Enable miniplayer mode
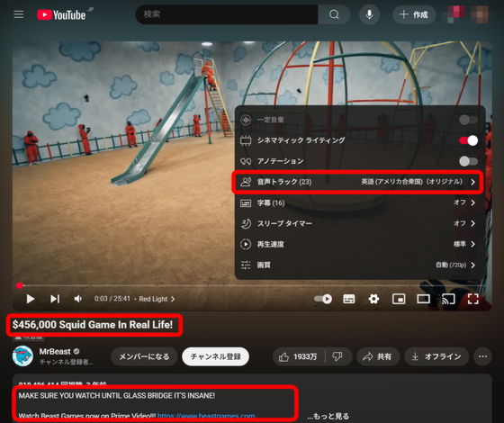 point(399,299)
